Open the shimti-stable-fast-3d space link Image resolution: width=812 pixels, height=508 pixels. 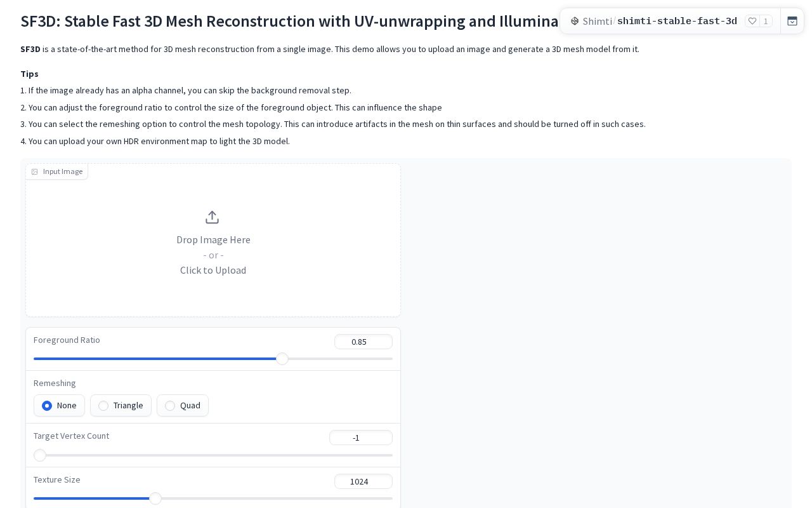677,21
